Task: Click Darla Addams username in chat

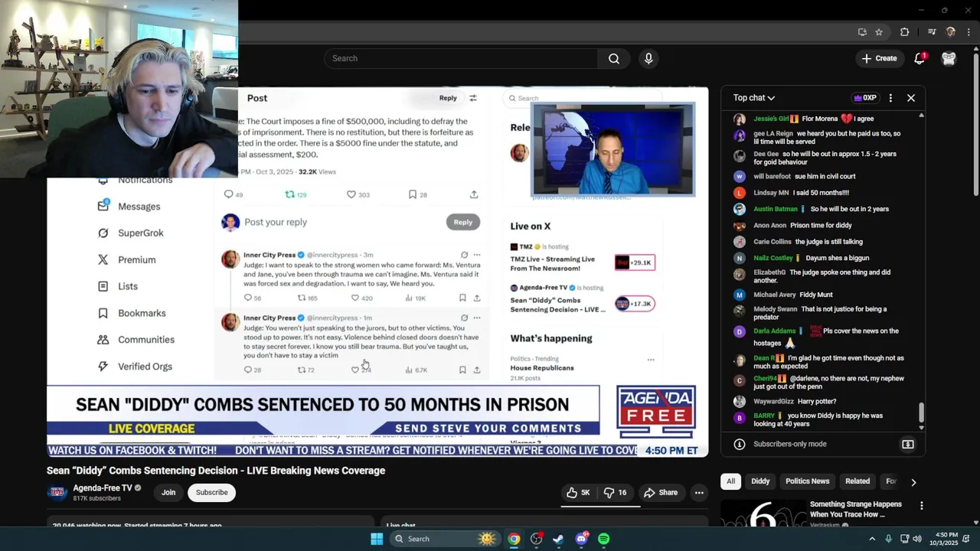Action: click(774, 331)
